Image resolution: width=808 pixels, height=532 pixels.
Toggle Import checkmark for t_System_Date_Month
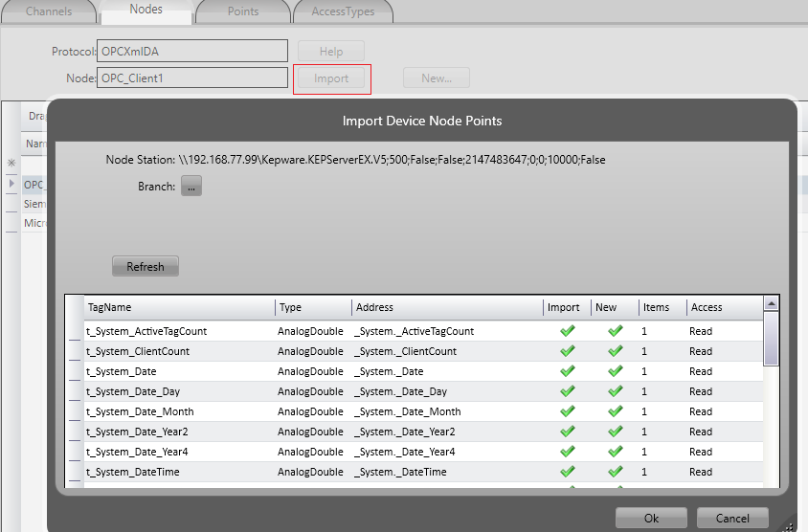tap(567, 411)
